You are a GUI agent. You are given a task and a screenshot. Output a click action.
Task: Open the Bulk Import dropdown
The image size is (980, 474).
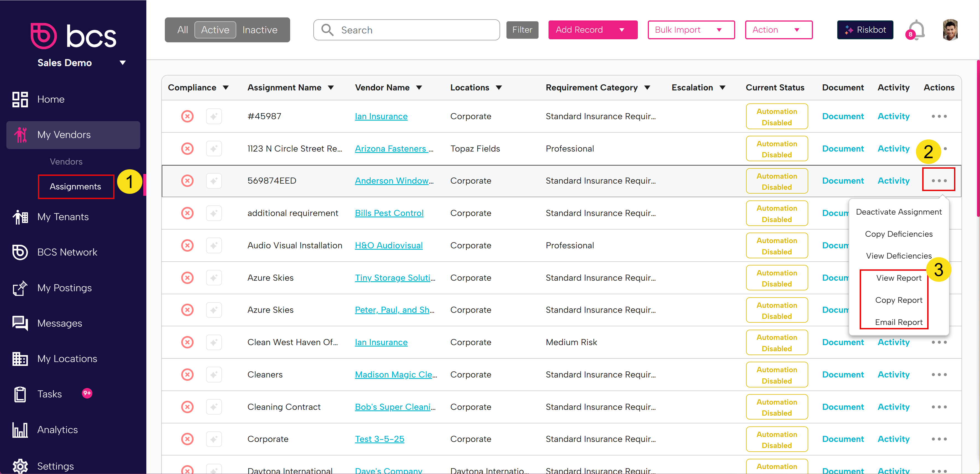point(690,30)
